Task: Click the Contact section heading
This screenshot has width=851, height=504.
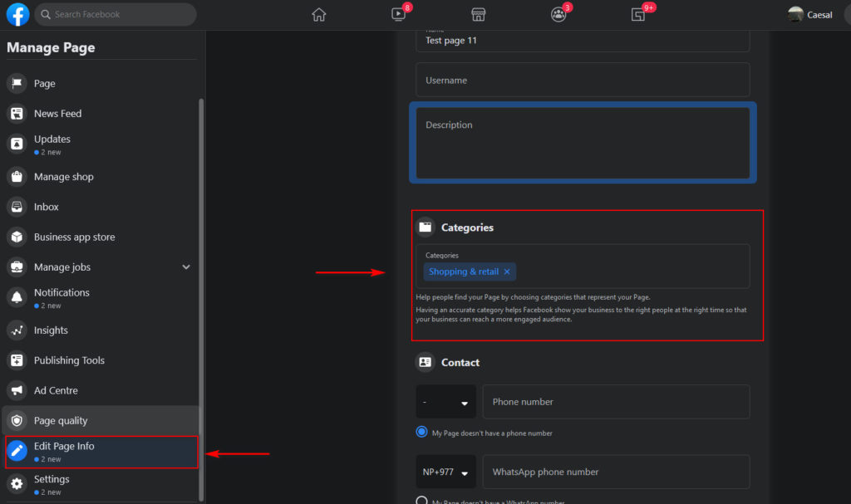Action: (460, 362)
